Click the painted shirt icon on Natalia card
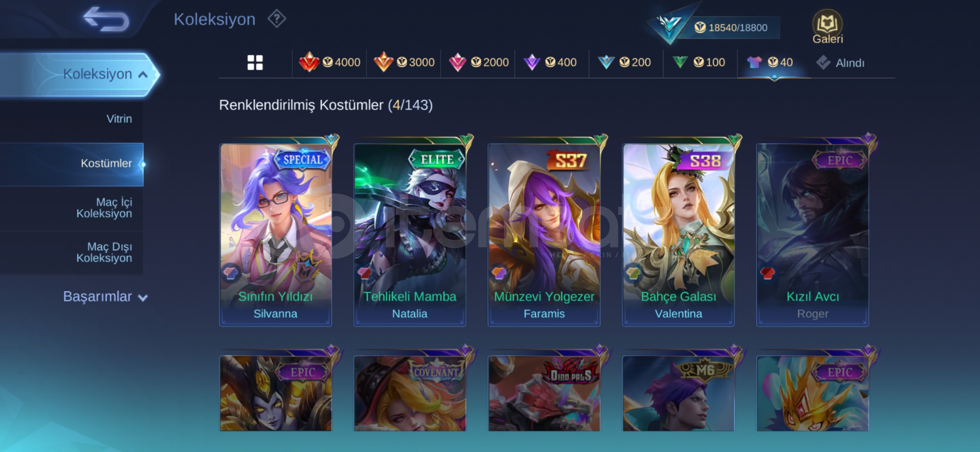 point(365,273)
